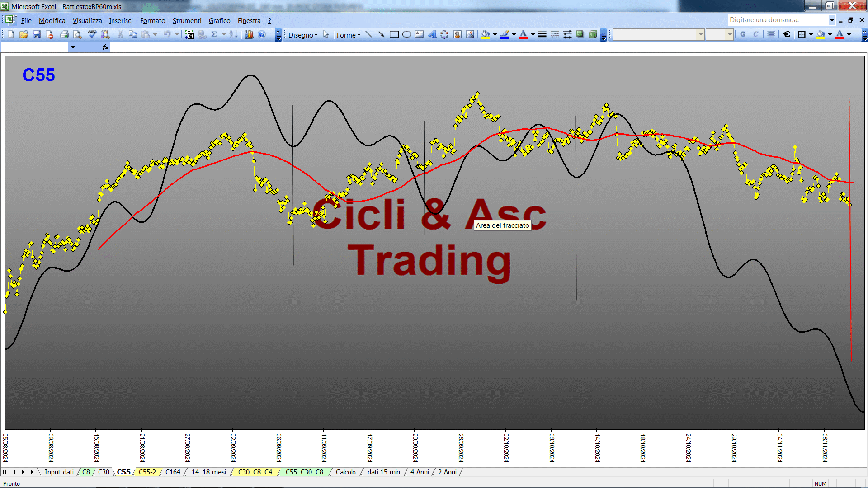Screen dimensions: 868x488
Task: Open the Visualizza menu
Action: [87, 21]
